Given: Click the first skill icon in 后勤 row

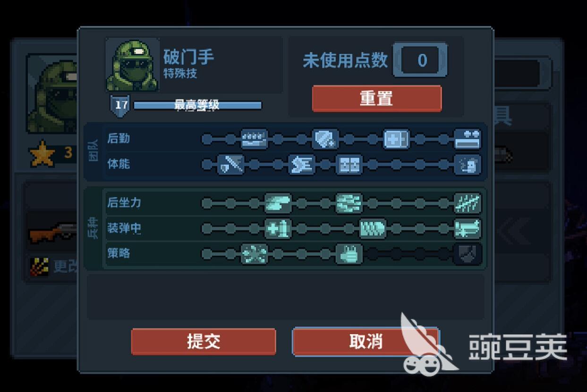Looking at the screenshot, I should (255, 139).
